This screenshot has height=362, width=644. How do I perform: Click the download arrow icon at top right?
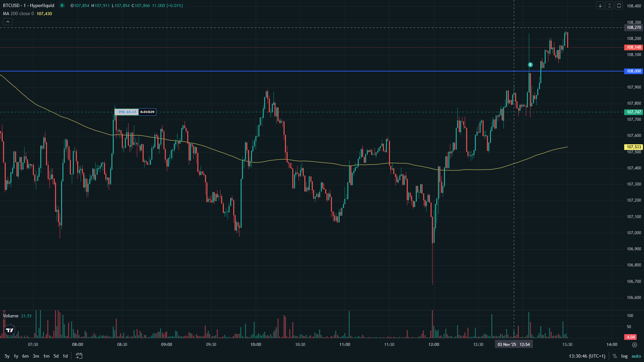pos(600,5)
